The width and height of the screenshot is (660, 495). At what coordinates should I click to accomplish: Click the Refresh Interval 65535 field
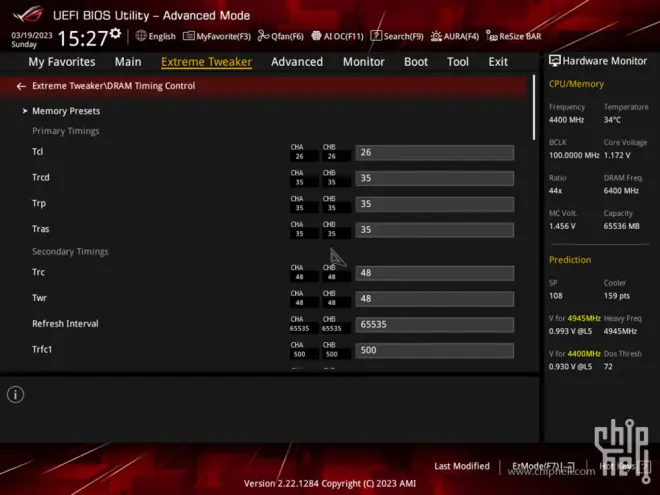pos(435,325)
